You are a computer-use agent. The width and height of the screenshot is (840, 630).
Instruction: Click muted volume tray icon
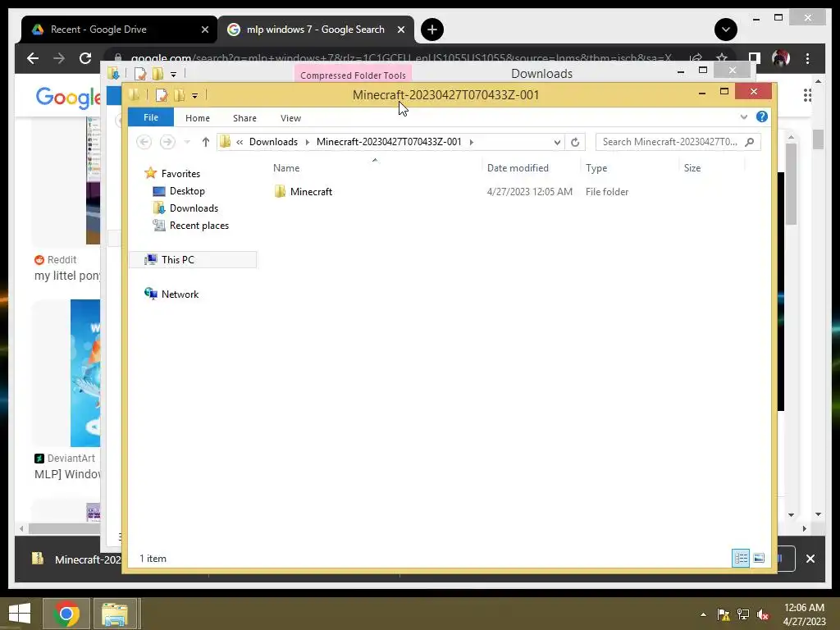tap(763, 614)
